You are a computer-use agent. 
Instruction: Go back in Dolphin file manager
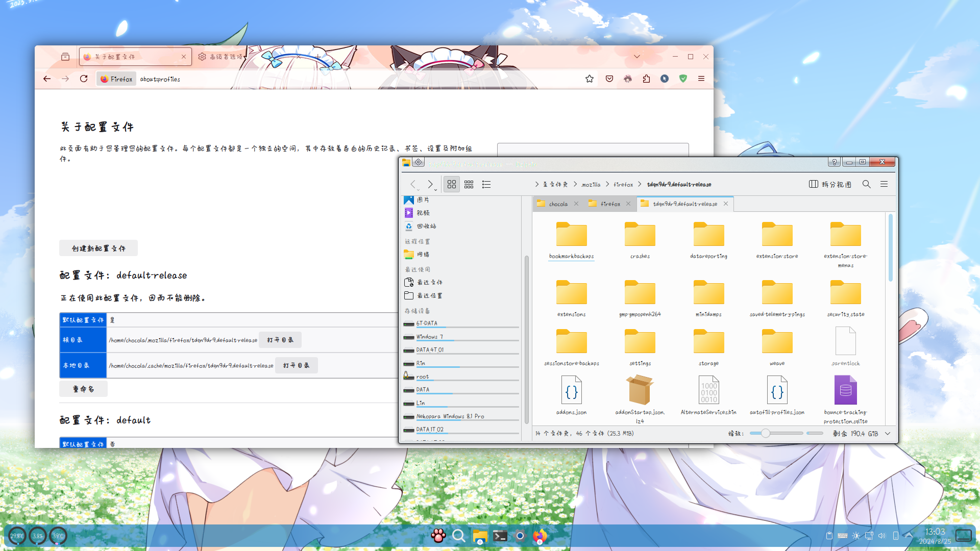[413, 184]
